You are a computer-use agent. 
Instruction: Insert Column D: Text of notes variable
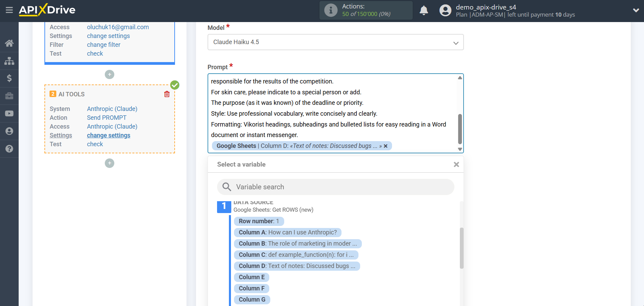(297, 266)
